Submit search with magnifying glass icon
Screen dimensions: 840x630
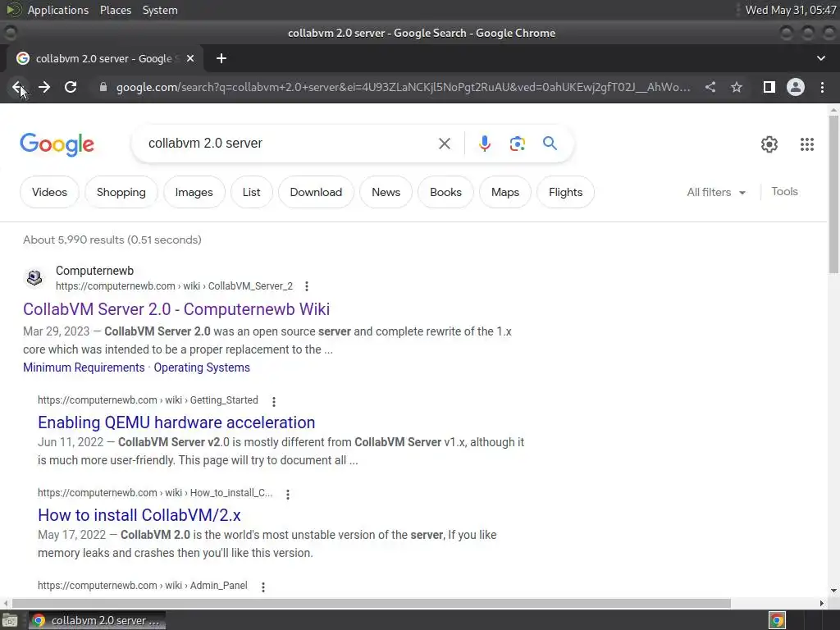[550, 143]
